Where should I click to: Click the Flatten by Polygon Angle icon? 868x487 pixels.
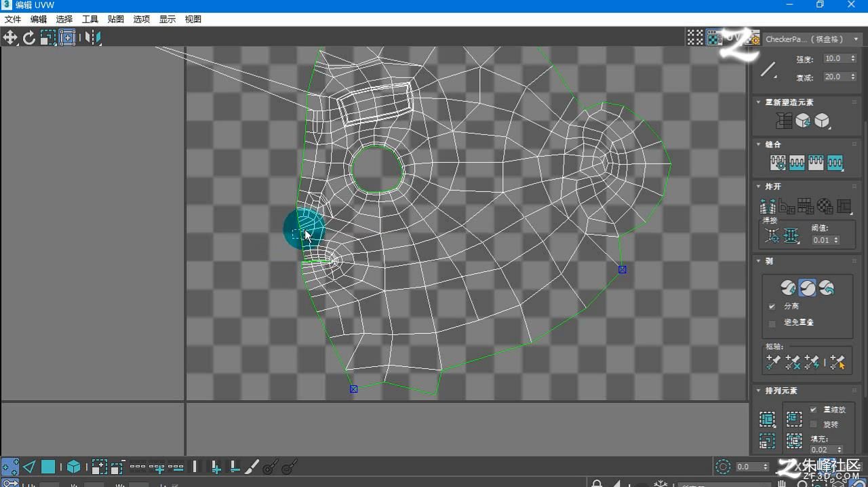tap(787, 205)
